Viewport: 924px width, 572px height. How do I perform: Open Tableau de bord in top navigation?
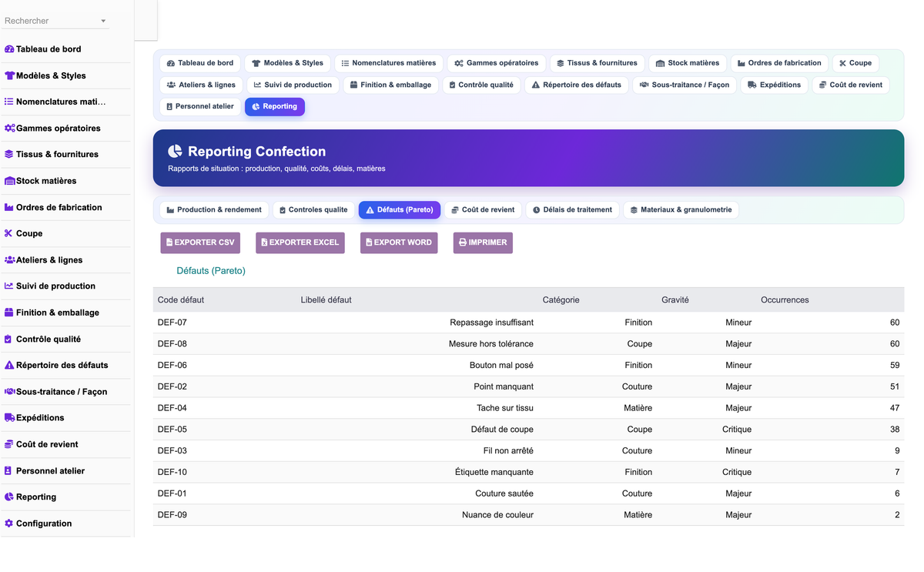pos(200,63)
